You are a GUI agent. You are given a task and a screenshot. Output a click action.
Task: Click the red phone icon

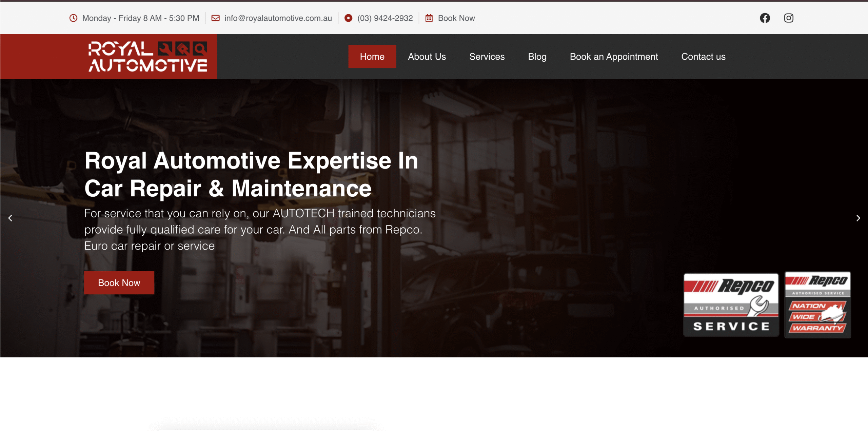coord(348,18)
